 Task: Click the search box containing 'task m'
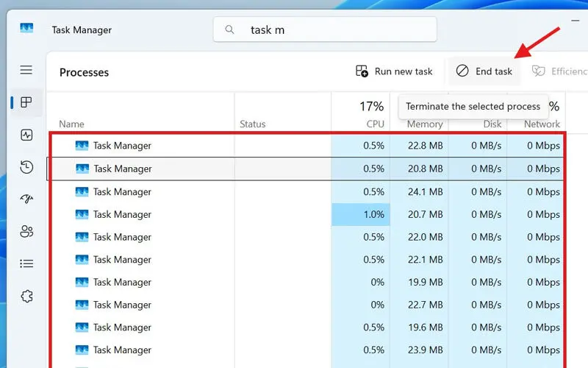click(x=325, y=29)
